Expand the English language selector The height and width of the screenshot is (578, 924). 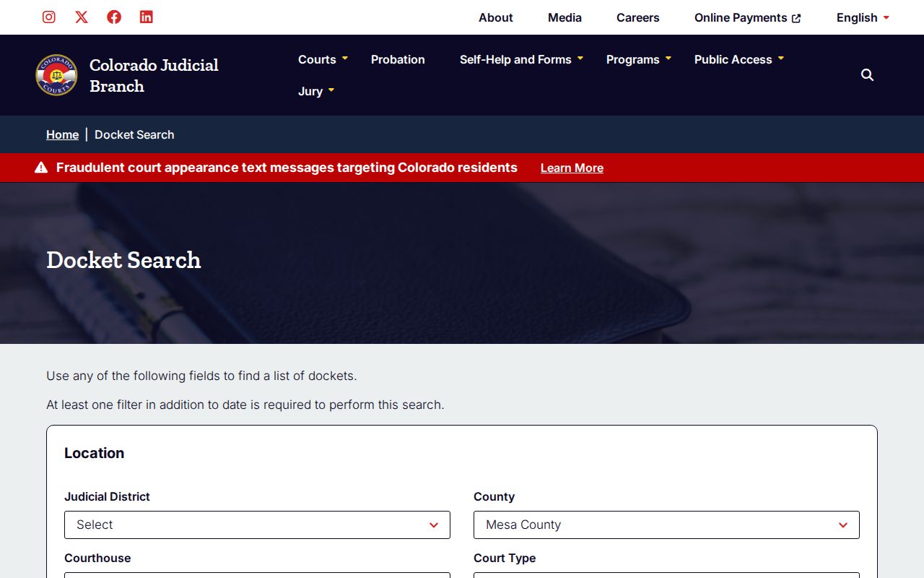point(863,17)
